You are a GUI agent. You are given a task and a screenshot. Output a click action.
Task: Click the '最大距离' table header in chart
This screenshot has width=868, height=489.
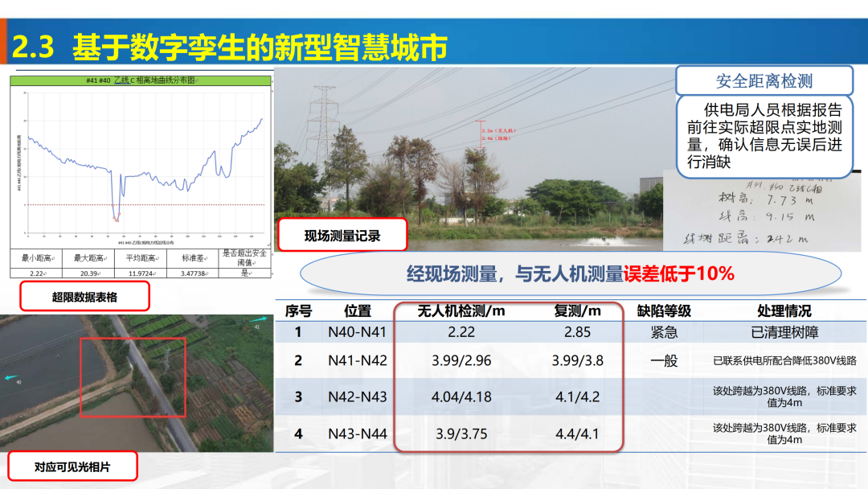pos(88,258)
